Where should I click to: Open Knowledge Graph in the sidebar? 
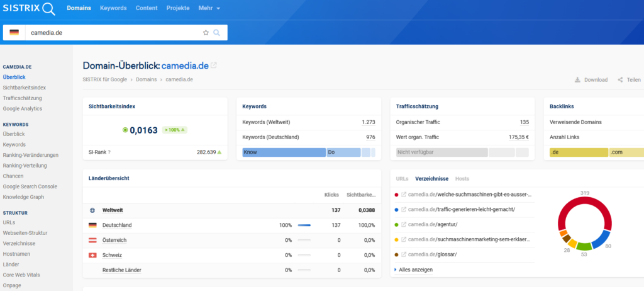(x=23, y=197)
